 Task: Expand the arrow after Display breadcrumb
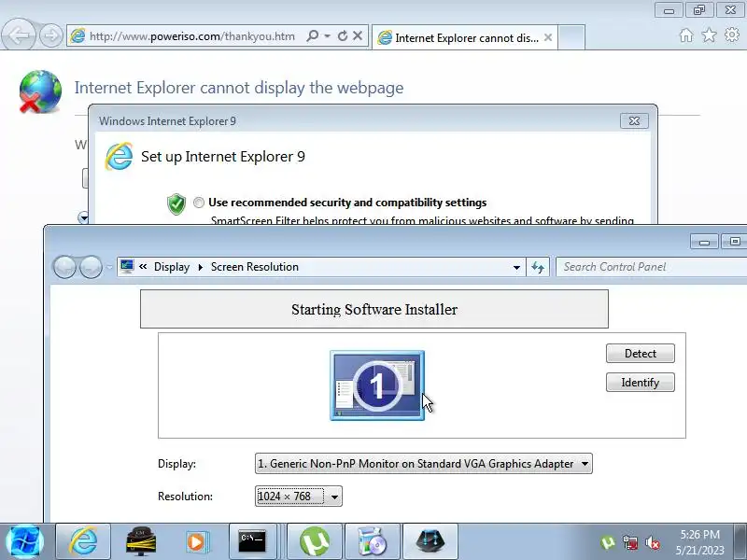(201, 267)
